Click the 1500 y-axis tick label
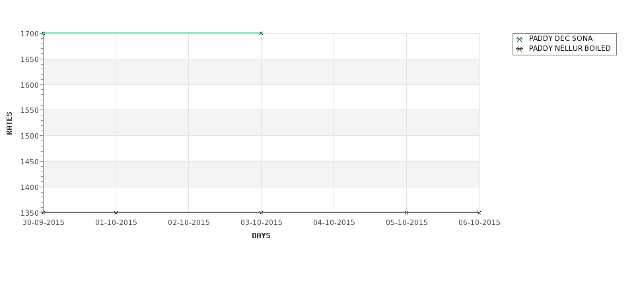This screenshot has height=283, width=644. [30, 136]
